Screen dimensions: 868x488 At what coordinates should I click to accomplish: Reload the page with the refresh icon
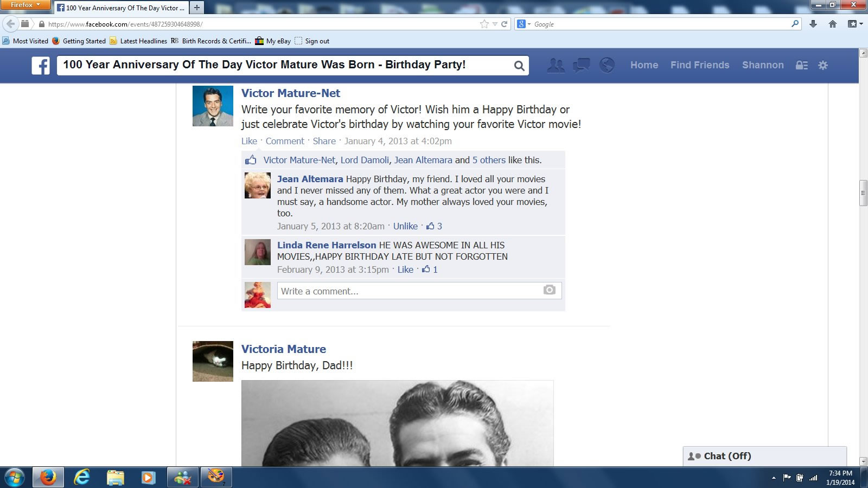point(504,24)
